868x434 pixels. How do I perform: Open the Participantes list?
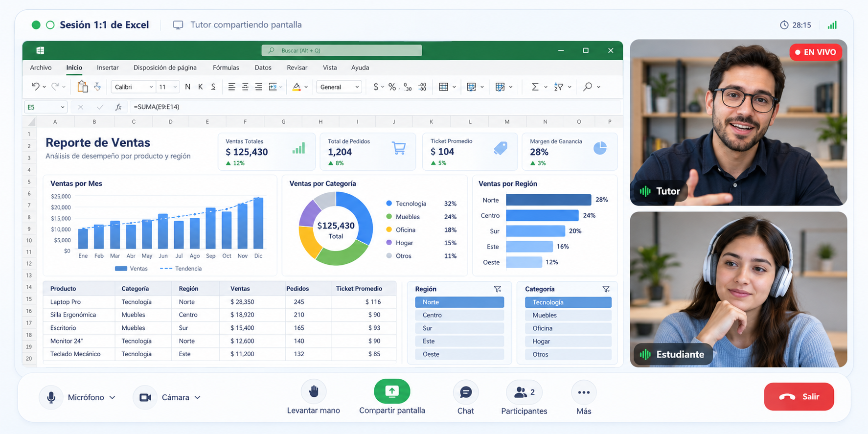point(524,392)
